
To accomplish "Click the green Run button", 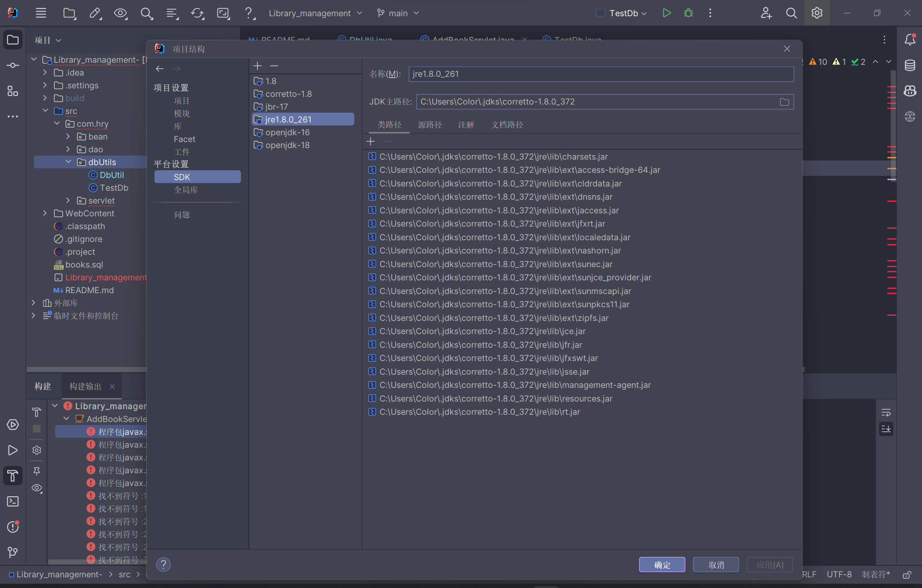I will point(666,13).
